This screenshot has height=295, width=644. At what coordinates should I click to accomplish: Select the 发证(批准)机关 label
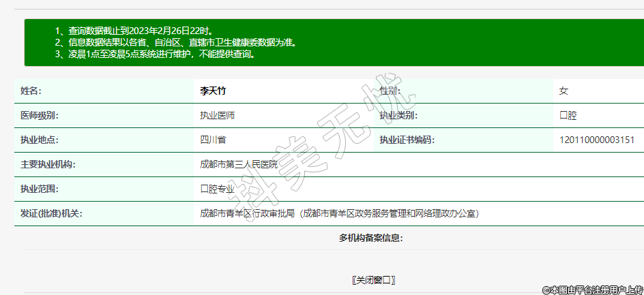click(51, 213)
